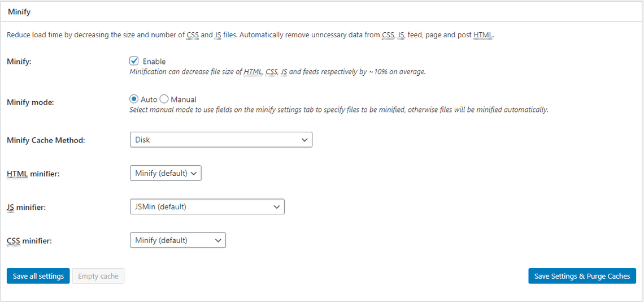This screenshot has width=644, height=302.
Task: Click the Save all settings button
Action: point(38,276)
